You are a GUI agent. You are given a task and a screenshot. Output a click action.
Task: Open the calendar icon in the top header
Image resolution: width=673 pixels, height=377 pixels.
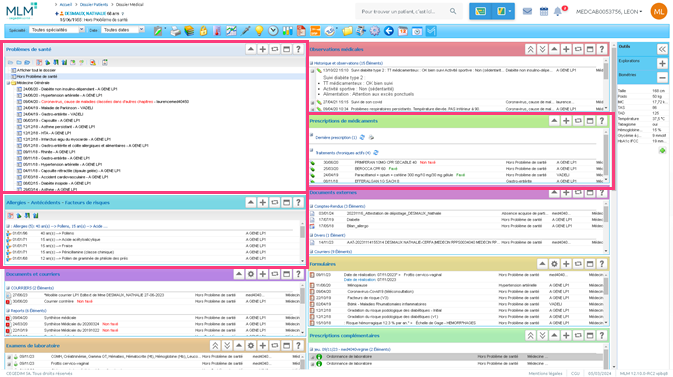click(x=543, y=12)
